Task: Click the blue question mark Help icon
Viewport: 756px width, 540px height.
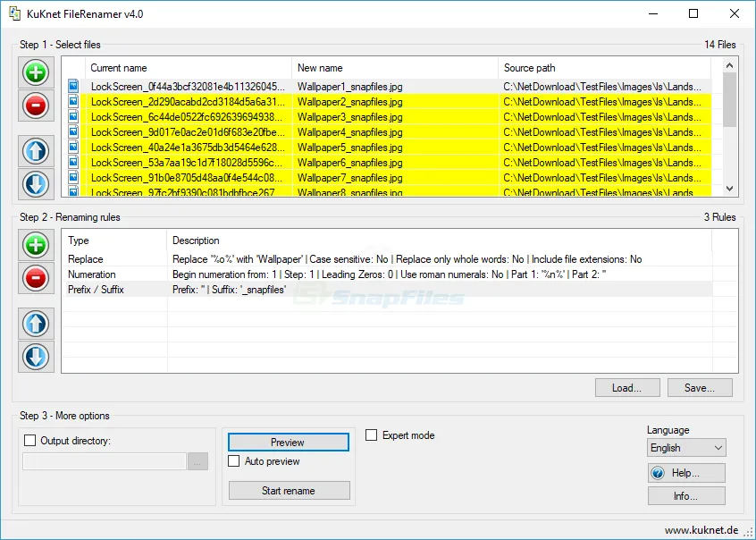Action: click(658, 473)
